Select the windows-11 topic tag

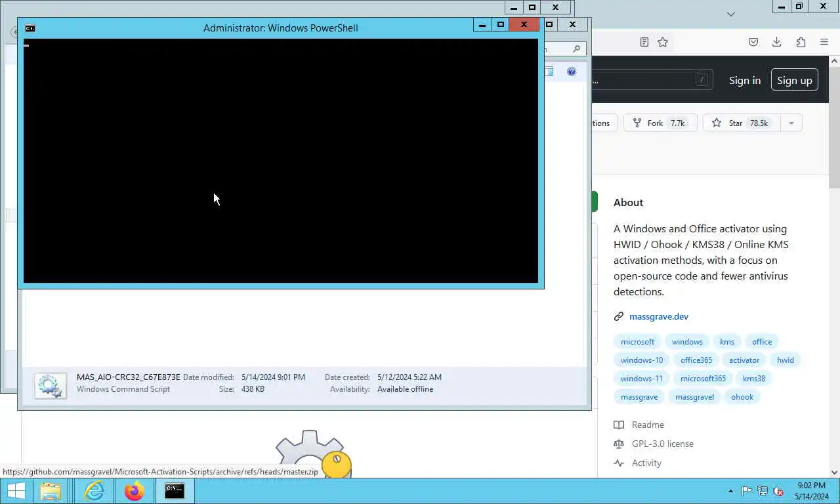642,378
